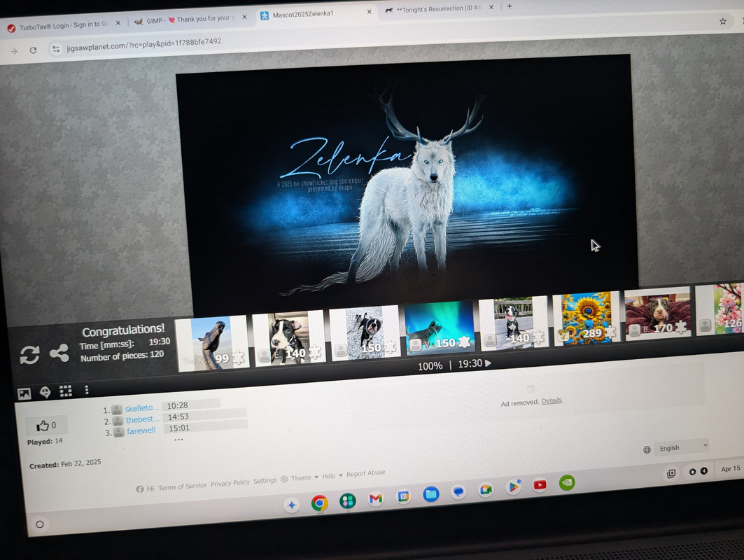The height and width of the screenshot is (560, 744).
Task: Expand the leaderboard with the ellipsis
Action: pos(178,440)
